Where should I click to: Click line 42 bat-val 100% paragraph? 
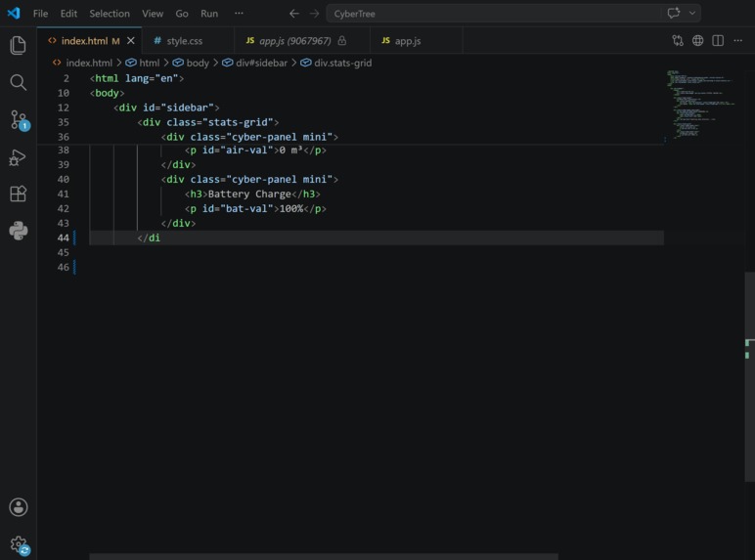pos(255,209)
